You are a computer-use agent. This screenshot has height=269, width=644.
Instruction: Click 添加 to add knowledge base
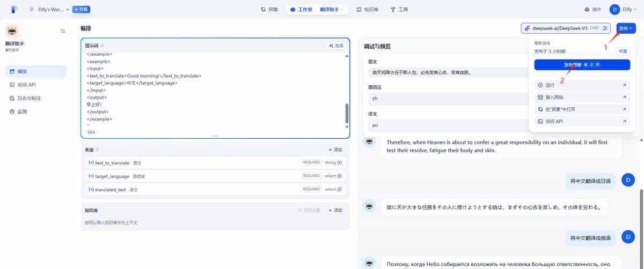(x=335, y=210)
